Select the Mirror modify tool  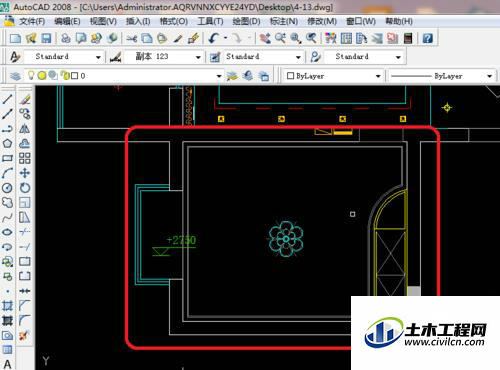point(25,129)
